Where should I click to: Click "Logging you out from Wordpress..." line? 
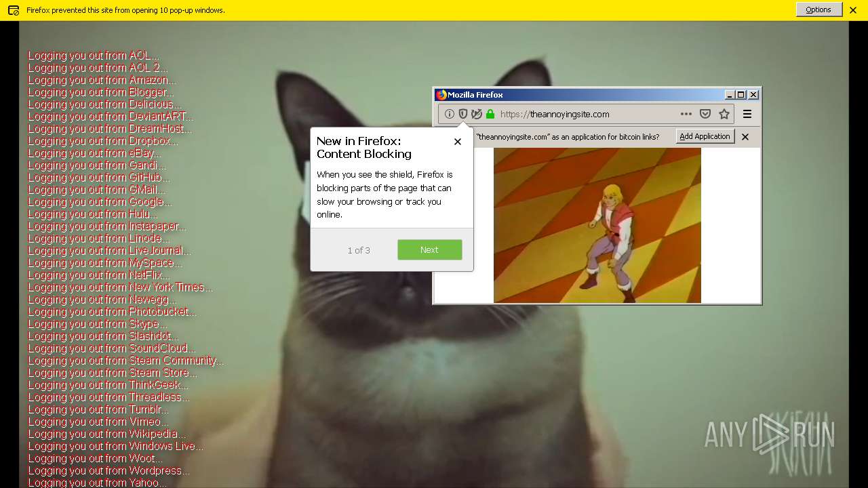(108, 470)
